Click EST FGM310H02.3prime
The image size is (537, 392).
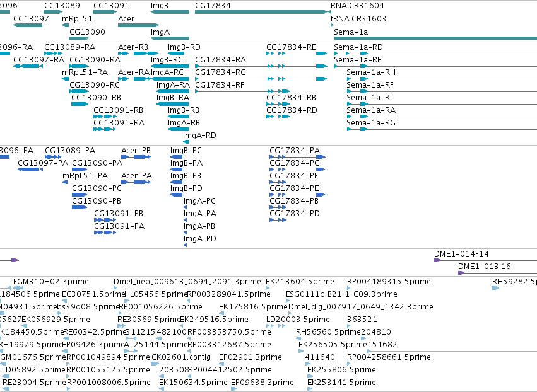(x=51, y=282)
